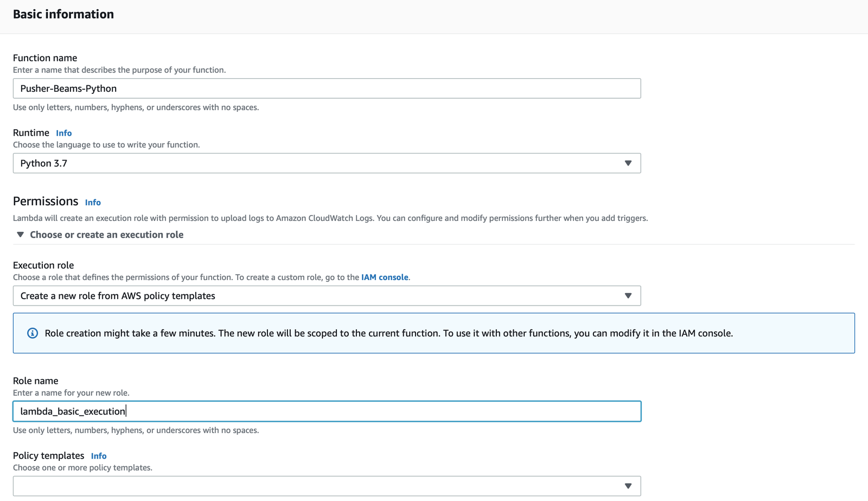This screenshot has height=501, width=868.
Task: Click the info icon in role creation notice
Action: coord(33,333)
